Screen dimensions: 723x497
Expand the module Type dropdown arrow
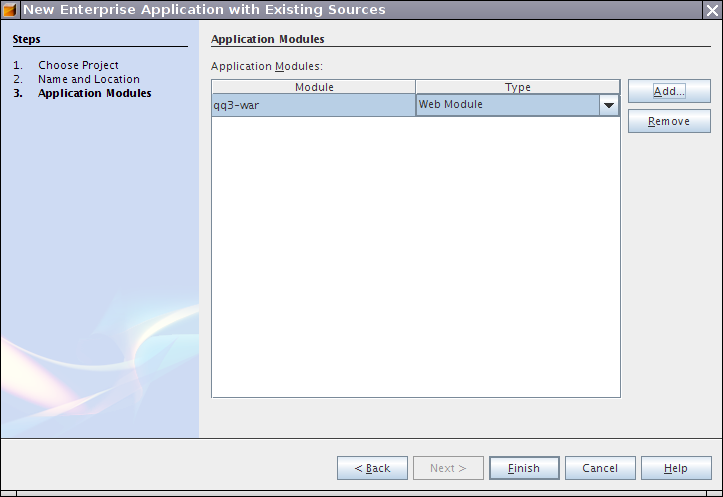tap(608, 105)
